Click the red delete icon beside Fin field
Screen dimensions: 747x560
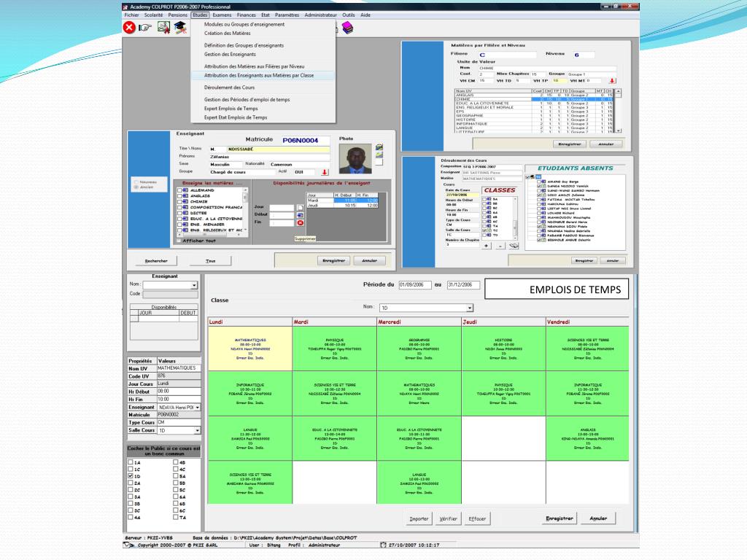point(300,223)
